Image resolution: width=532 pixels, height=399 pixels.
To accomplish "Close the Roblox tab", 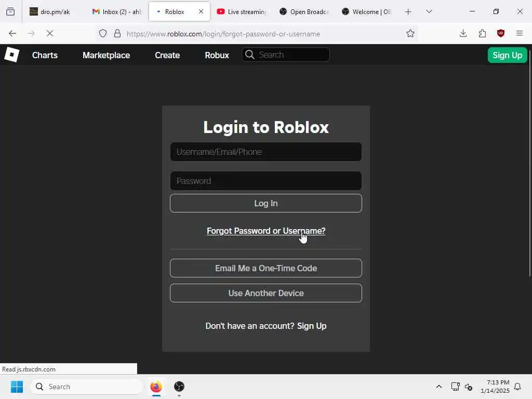I will pos(201,11).
